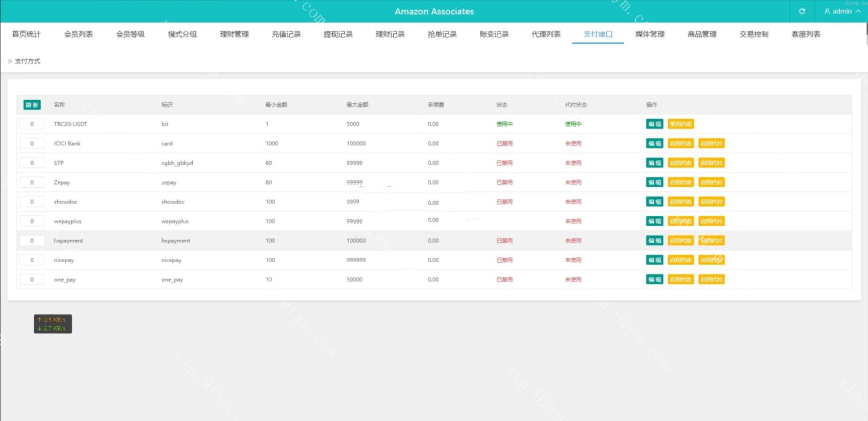Edit the TRC20-USDT payment method
The width and height of the screenshot is (868, 421).
point(654,124)
